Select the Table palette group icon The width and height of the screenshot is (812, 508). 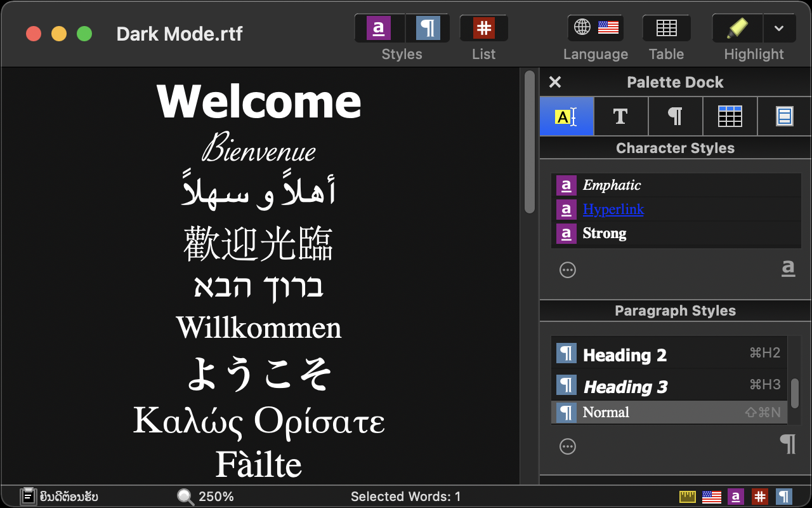730,117
